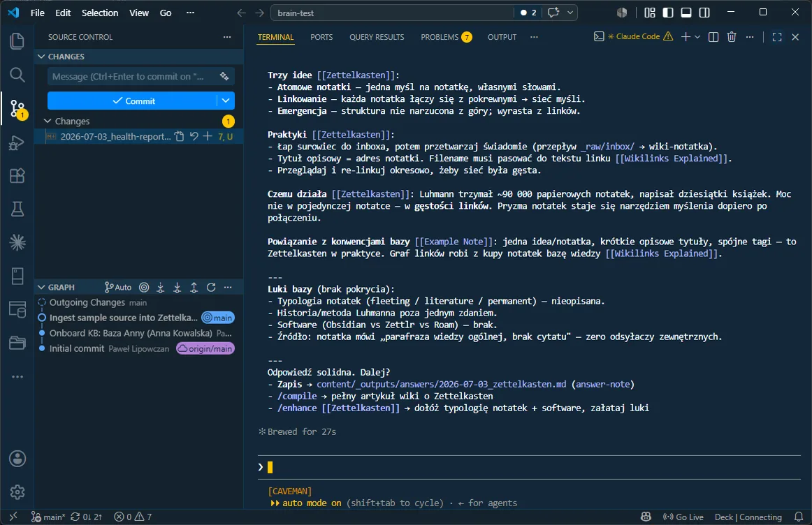
Task: Refresh the Graph view
Action: pyautogui.click(x=211, y=288)
